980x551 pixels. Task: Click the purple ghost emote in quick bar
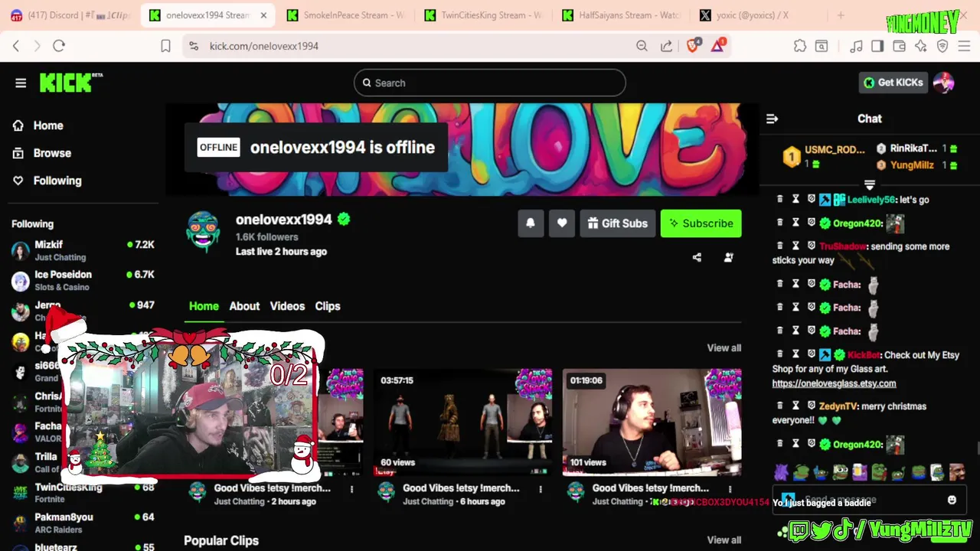tap(781, 472)
